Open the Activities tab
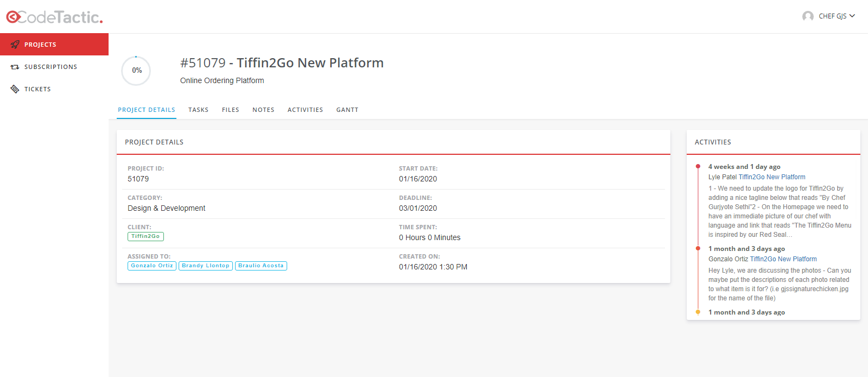The image size is (868, 377). 305,110
